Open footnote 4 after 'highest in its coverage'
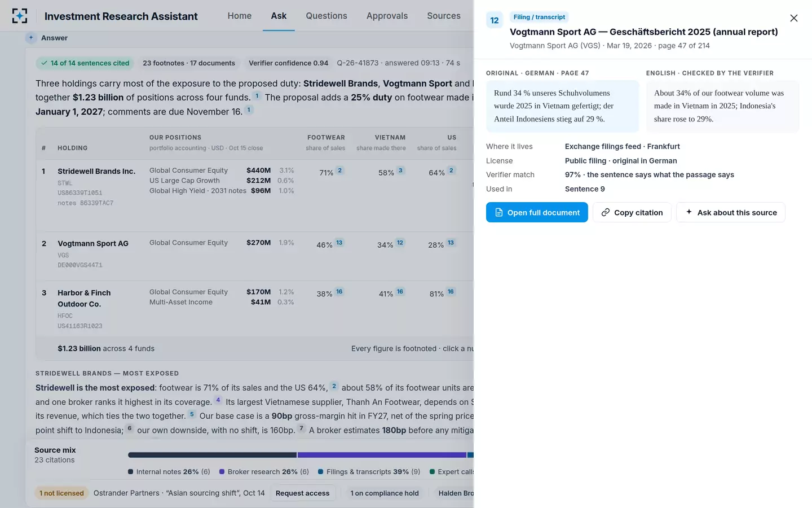Image resolution: width=812 pixels, height=508 pixels. 218,400
